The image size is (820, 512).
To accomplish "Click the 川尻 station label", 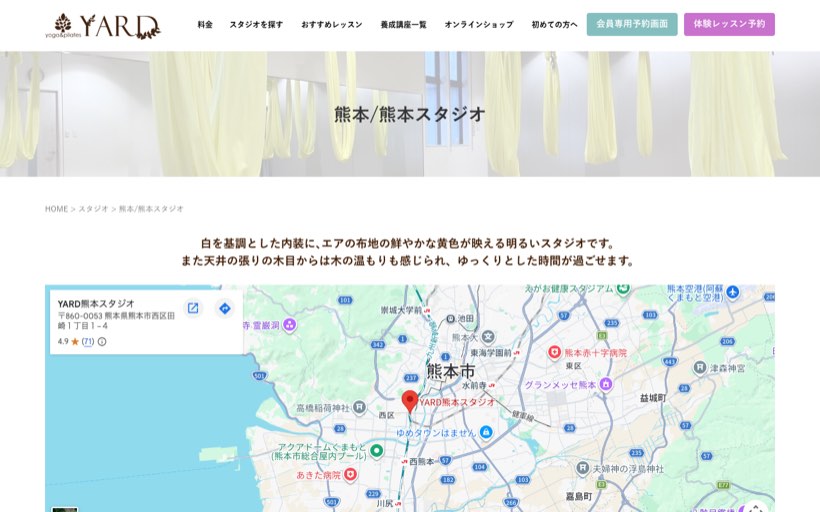I will point(384,503).
